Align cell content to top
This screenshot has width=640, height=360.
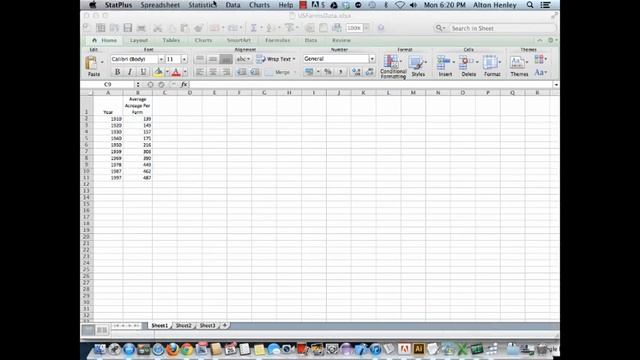pyautogui.click(x=200, y=59)
